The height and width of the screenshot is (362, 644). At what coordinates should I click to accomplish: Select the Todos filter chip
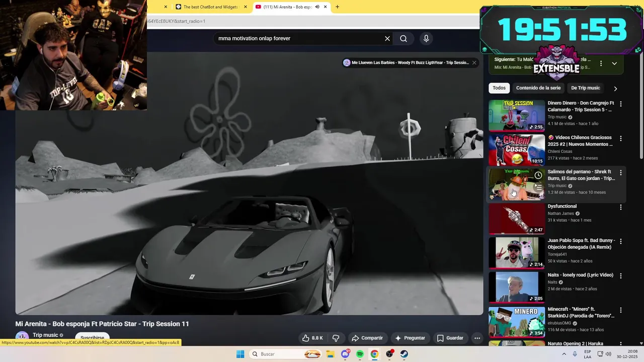(499, 88)
